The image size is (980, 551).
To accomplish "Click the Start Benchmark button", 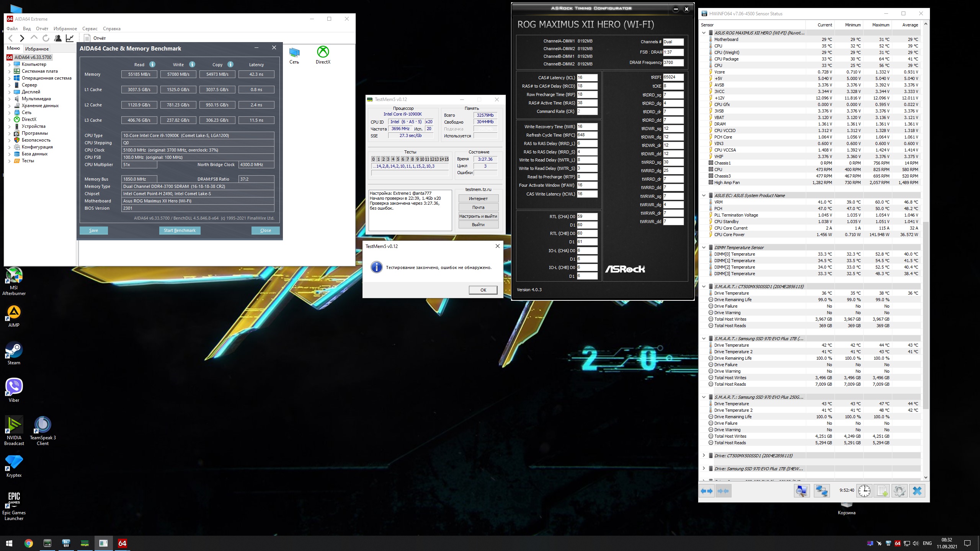I will [x=180, y=230].
